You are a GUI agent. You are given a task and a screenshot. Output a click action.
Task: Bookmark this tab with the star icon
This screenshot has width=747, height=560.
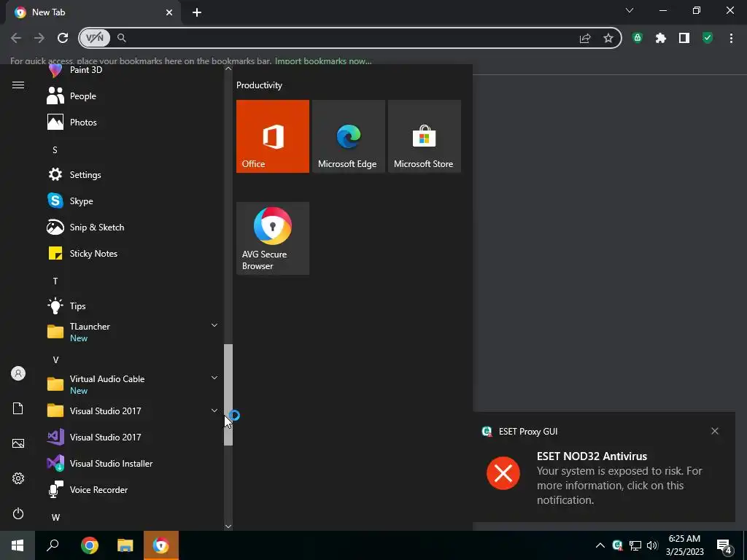click(x=608, y=38)
